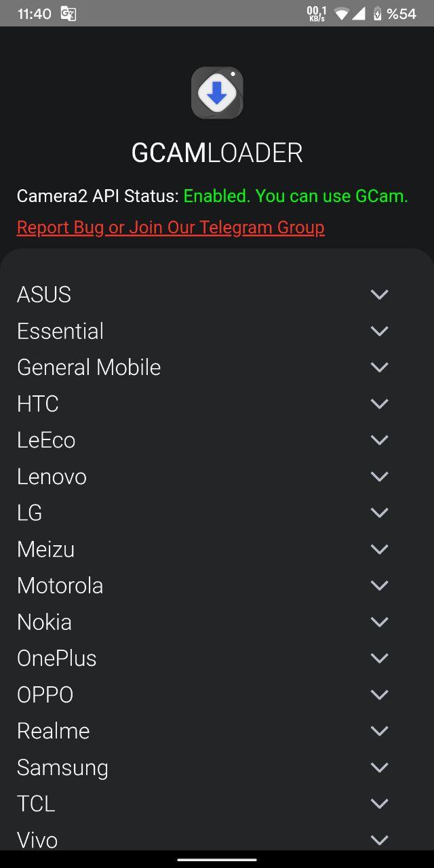Select the Lenovo brand entry
Viewport: 434px width, 868px height.
[x=217, y=477]
